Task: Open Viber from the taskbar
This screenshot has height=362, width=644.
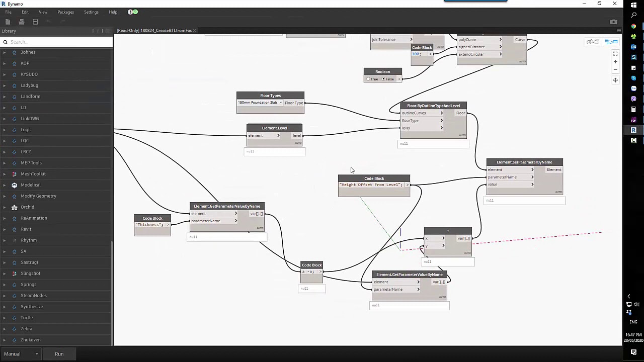Action: click(x=633, y=99)
